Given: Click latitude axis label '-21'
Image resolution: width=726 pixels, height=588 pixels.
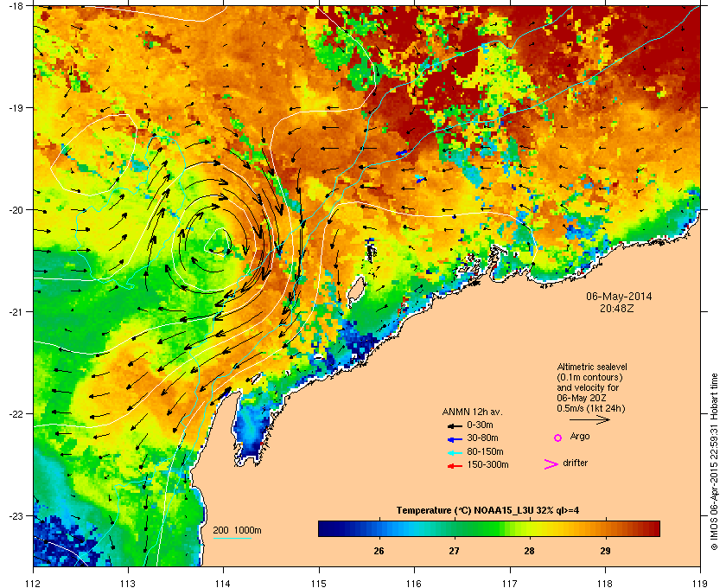Looking at the screenshot, I should (x=16, y=312).
